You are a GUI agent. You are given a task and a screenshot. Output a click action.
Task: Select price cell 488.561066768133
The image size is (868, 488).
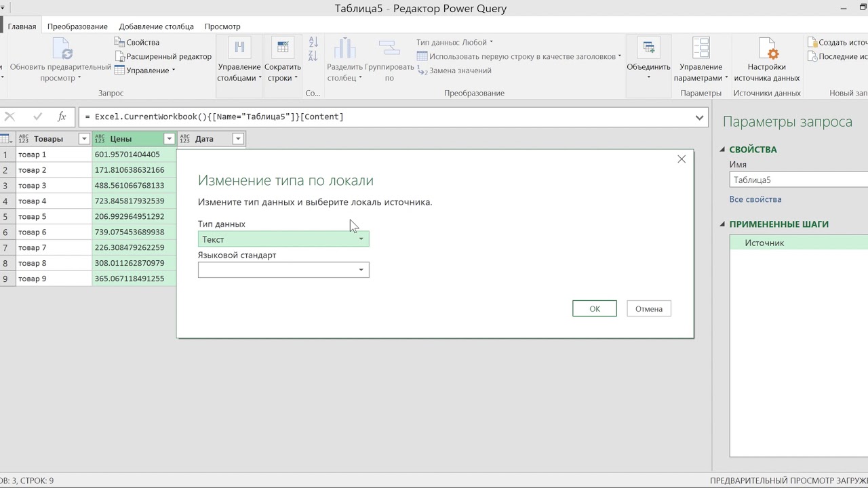point(134,186)
